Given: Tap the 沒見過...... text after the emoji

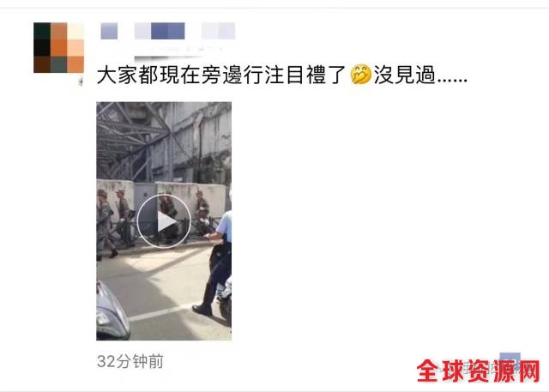Looking at the screenshot, I should click(420, 75).
